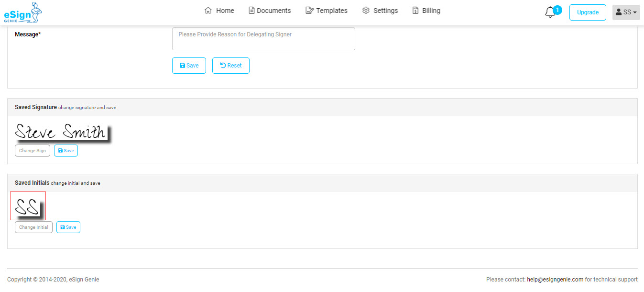Go to the Templates section
This screenshot has width=644, height=292.
pos(327,11)
